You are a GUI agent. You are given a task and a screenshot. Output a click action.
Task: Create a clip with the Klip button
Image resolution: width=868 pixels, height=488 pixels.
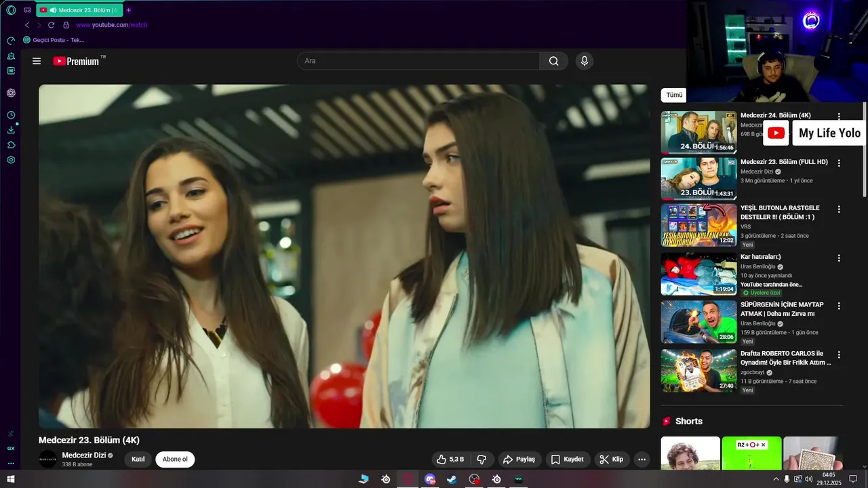[611, 459]
